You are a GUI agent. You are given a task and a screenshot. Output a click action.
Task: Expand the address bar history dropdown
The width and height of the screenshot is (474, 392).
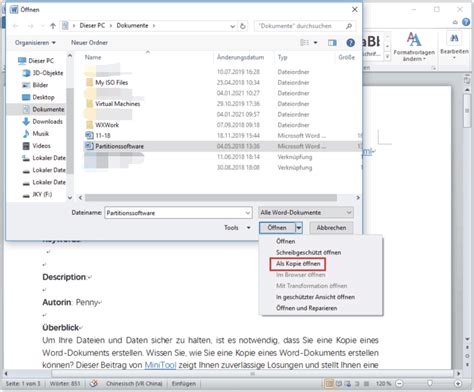tap(232, 26)
